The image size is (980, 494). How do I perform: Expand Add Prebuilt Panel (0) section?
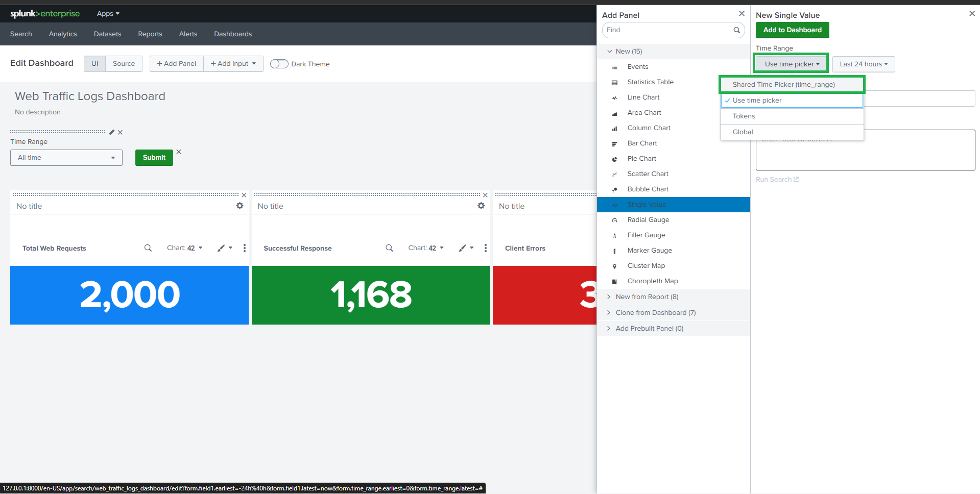tap(674, 329)
